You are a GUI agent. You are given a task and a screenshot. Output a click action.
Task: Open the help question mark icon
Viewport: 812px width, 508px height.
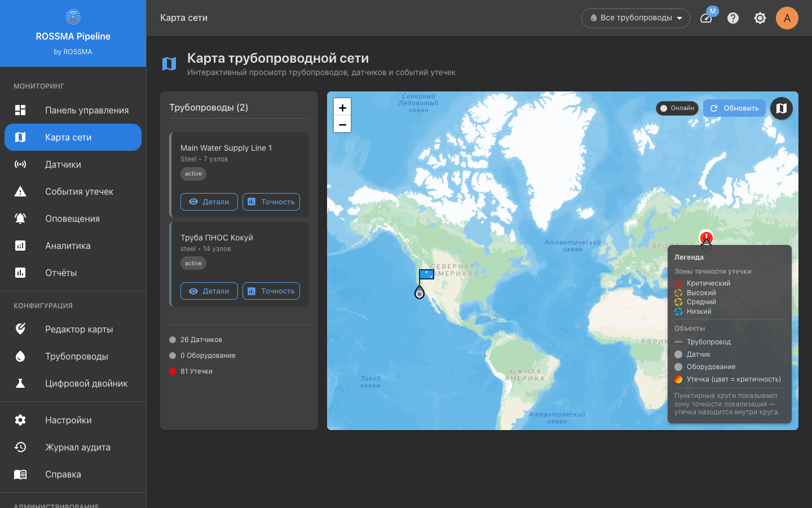point(732,17)
